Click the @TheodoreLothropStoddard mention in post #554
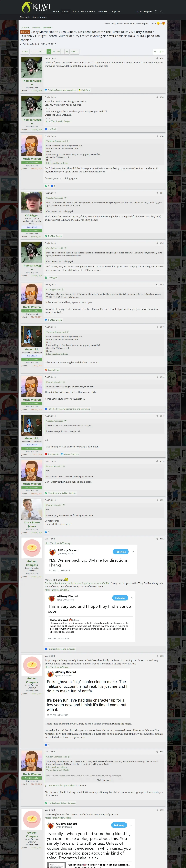The image size is (186, 868). tap(60, 785)
